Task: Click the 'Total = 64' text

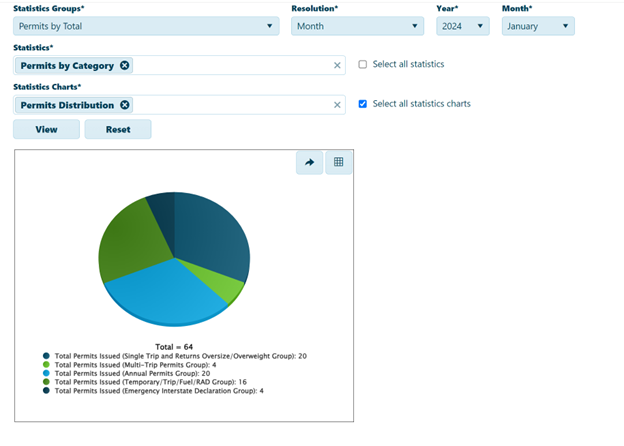Action: [174, 347]
